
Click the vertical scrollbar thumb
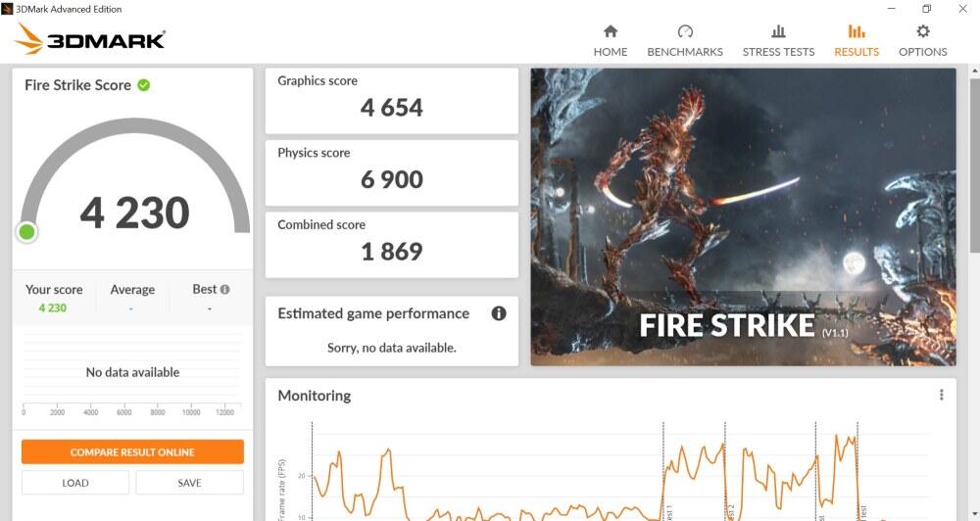click(x=975, y=166)
